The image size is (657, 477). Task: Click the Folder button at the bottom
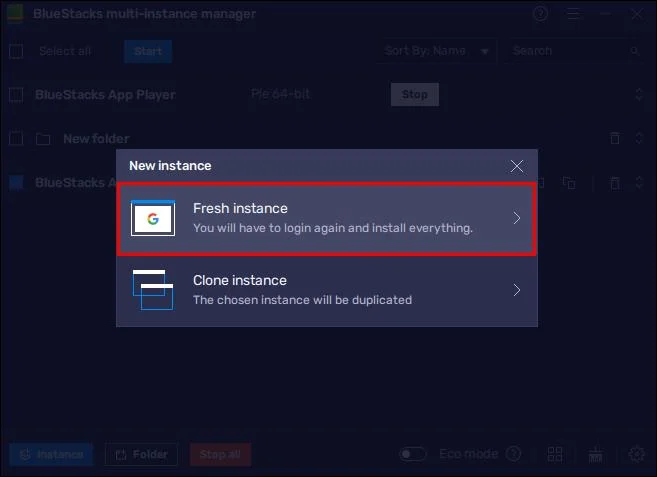click(141, 454)
